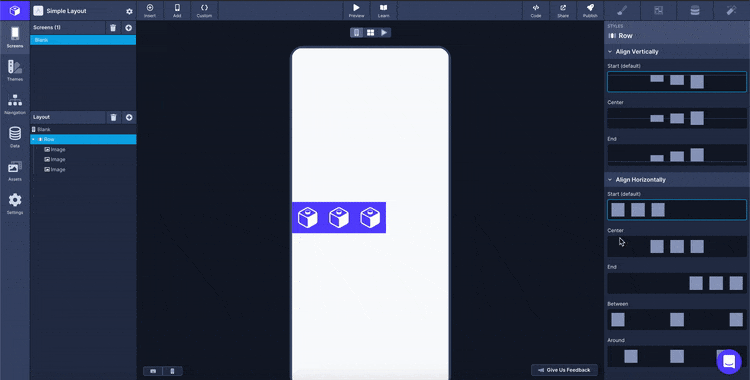Select phone view mode above canvas
This screenshot has height=380, width=750.
(356, 33)
